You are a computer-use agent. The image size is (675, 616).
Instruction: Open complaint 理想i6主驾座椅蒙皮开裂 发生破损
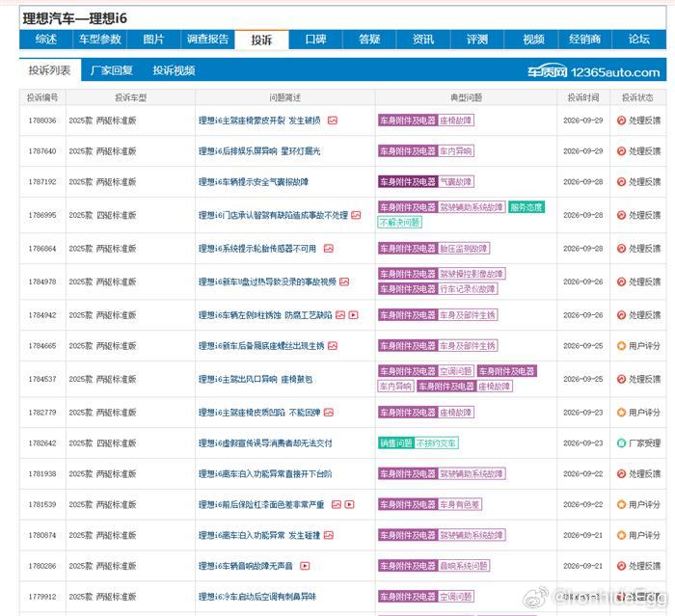259,121
